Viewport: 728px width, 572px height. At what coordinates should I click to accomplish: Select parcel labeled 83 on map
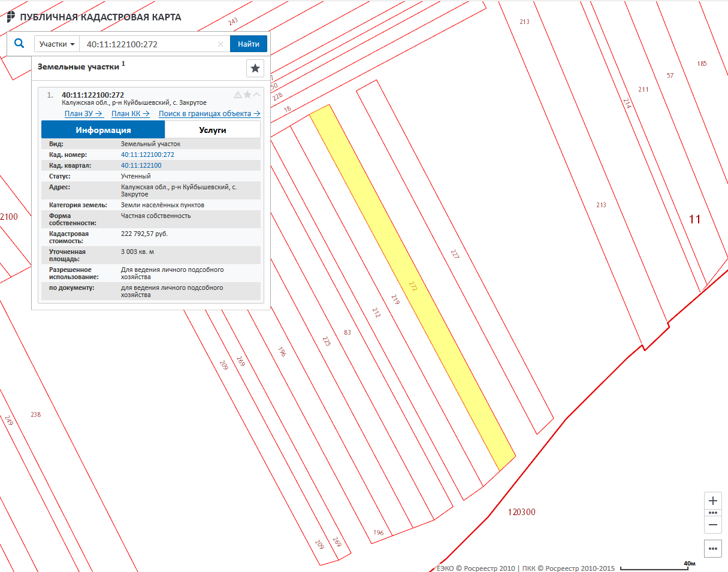pos(348,332)
